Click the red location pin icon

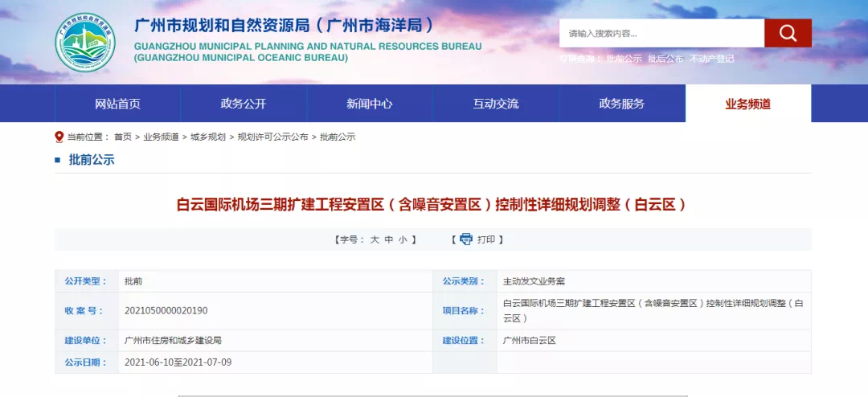(x=59, y=137)
